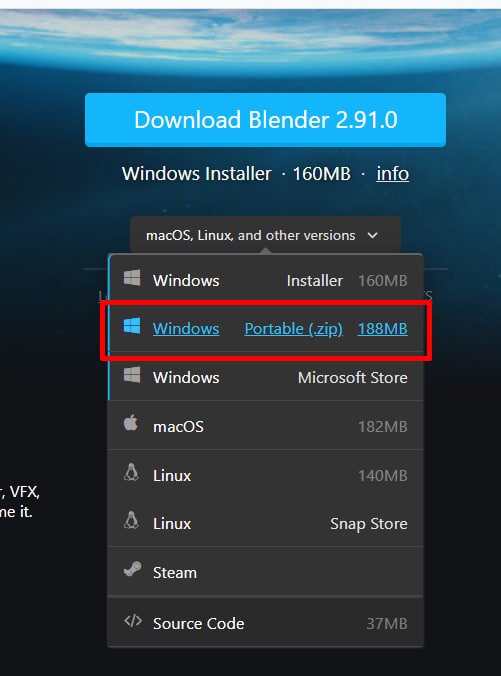Open the Steam download option

point(265,572)
